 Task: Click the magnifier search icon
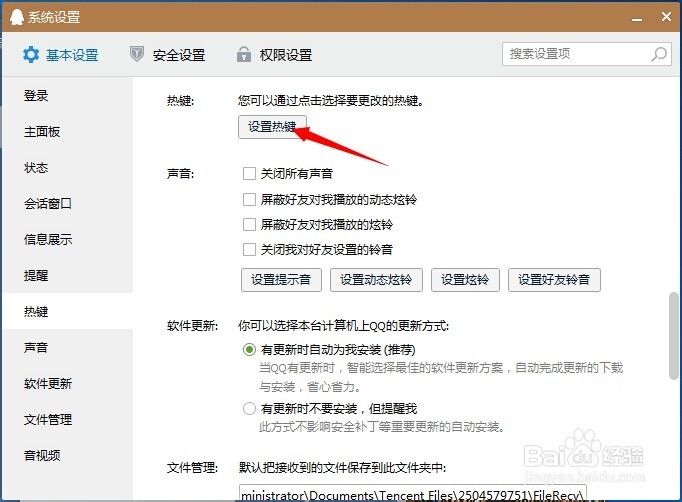(x=659, y=54)
